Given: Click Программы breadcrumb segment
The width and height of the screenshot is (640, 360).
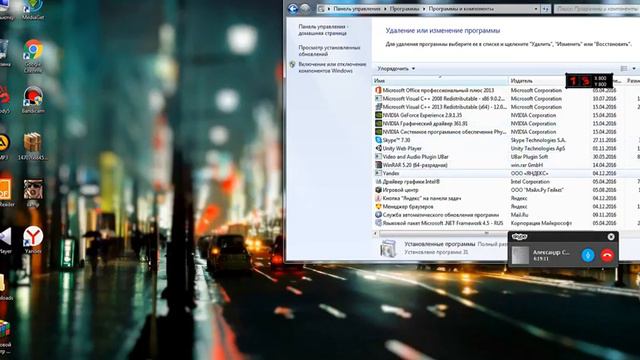Looking at the screenshot, I should (404, 9).
